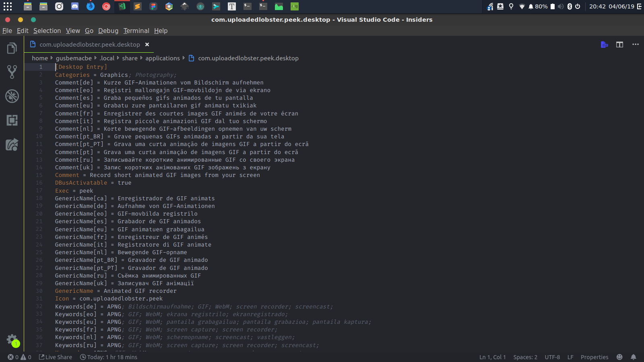The image size is (644, 362).
Task: Click the red circle recorder icon
Action: (x=106, y=6)
